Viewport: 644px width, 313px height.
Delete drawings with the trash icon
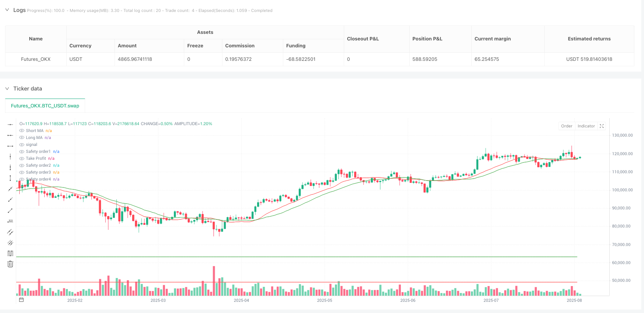coord(10,264)
